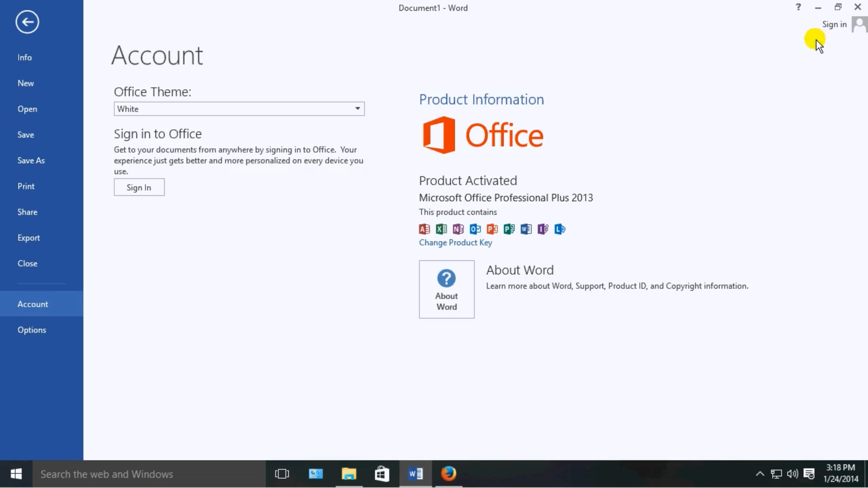This screenshot has height=488, width=868.
Task: Click the Change Product Key link
Action: click(x=455, y=243)
